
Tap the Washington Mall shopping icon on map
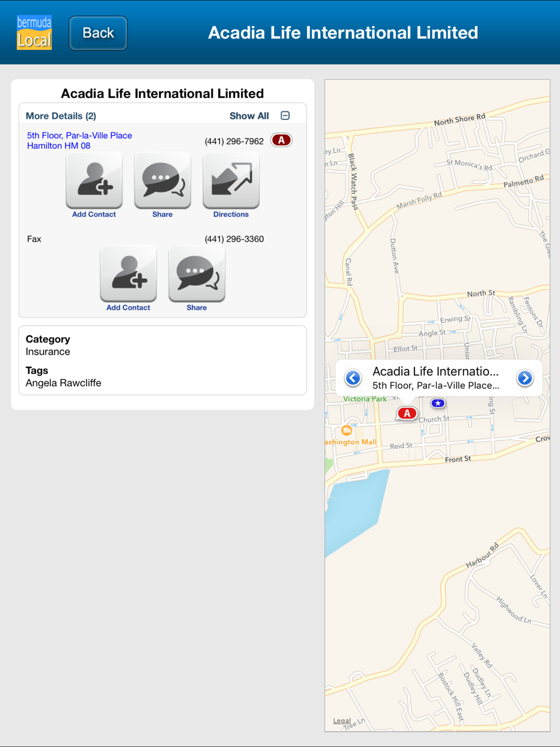pyautogui.click(x=347, y=430)
